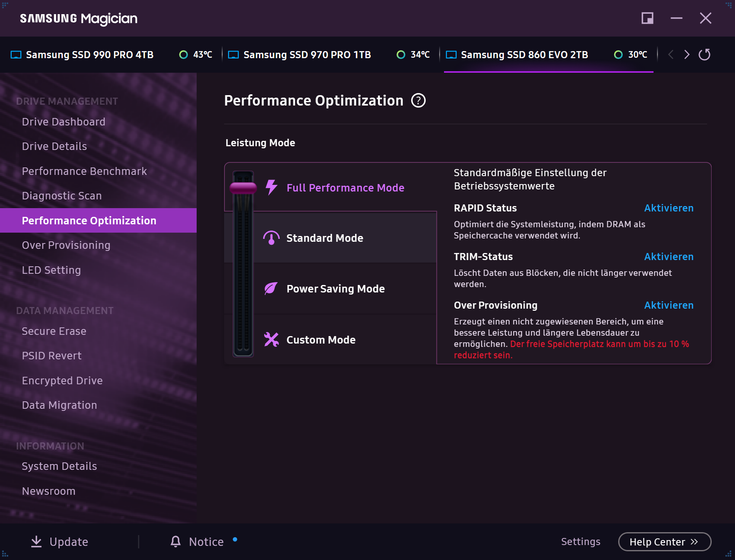Close the Samsung Magician window
The image size is (735, 560).
click(x=705, y=18)
